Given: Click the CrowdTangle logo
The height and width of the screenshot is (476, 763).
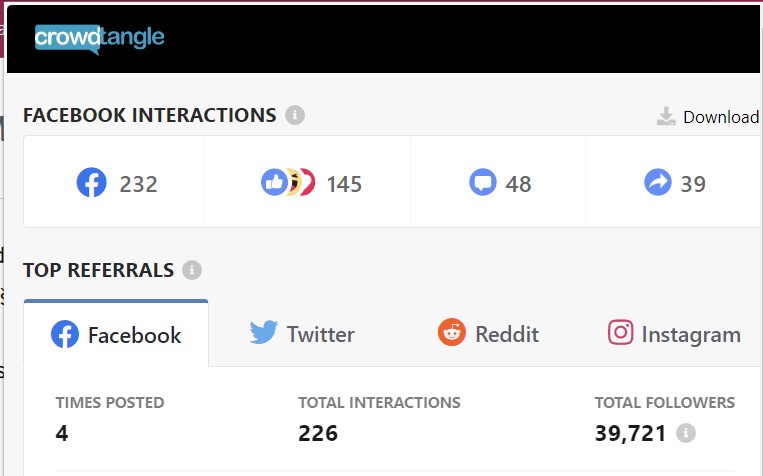Looking at the screenshot, I should point(99,39).
